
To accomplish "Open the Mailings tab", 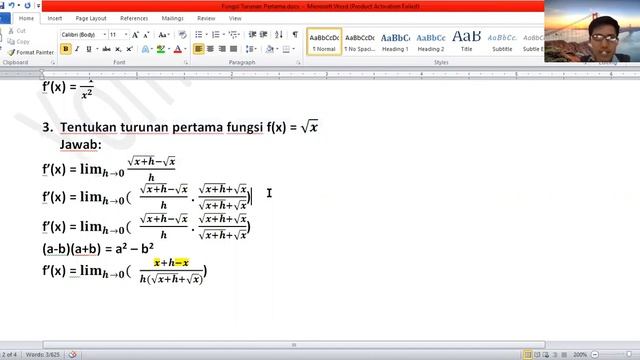I will coord(172,18).
